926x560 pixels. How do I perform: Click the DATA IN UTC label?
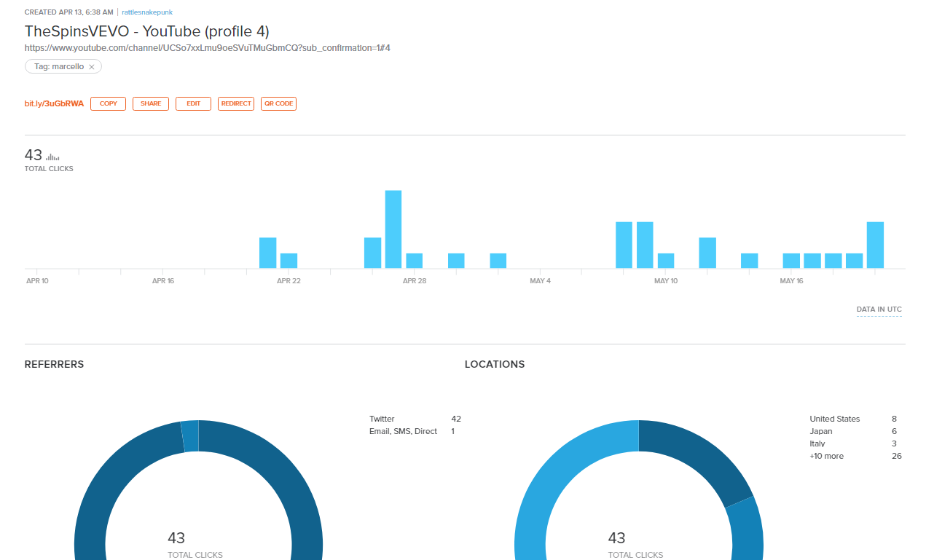coord(879,309)
